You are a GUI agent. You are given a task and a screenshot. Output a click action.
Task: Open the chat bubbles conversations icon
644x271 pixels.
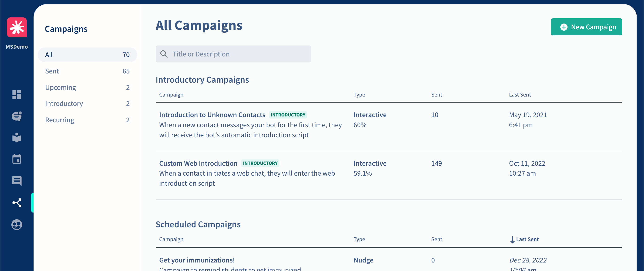[17, 116]
